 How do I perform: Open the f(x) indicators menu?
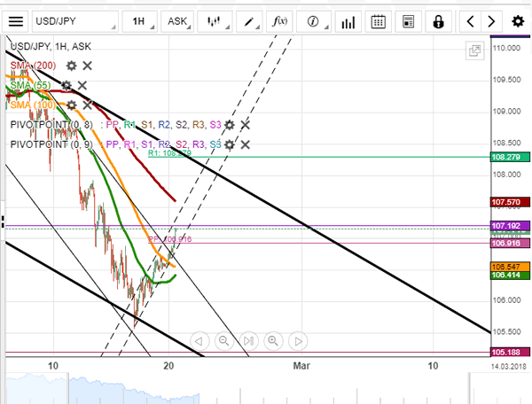click(279, 21)
